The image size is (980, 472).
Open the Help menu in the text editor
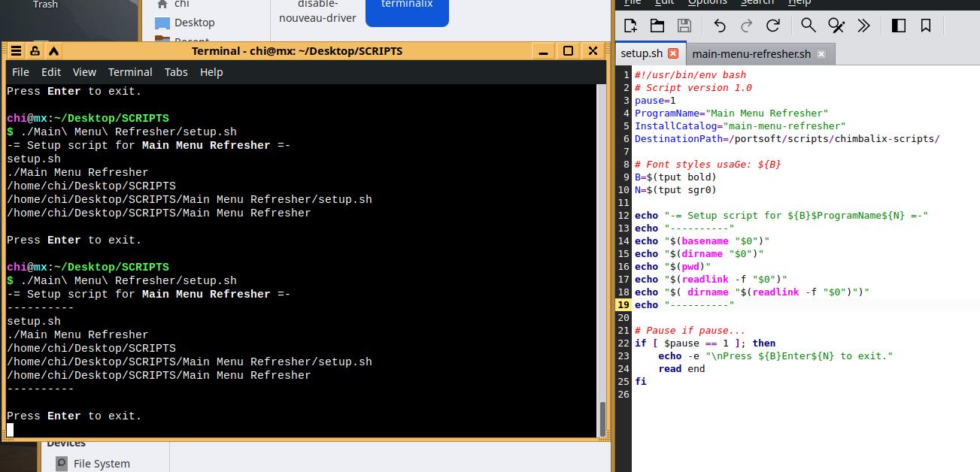pyautogui.click(x=799, y=3)
